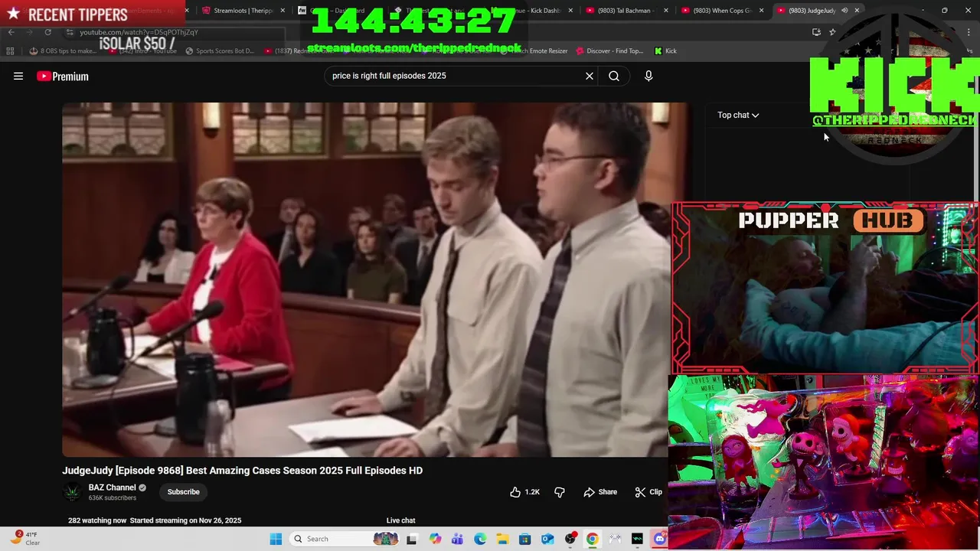Switch to Tal Bachman browser tab
Viewport: 980px width, 551px height.
[x=621, y=11]
